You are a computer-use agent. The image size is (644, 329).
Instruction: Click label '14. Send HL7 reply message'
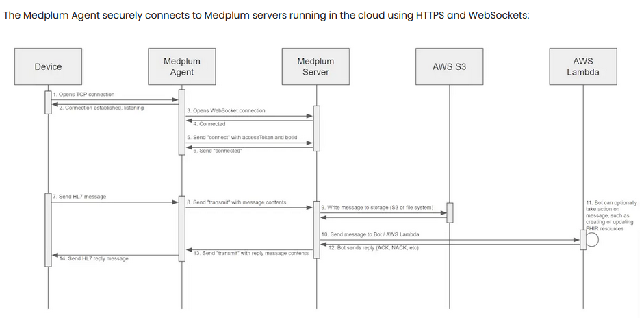coord(94,258)
